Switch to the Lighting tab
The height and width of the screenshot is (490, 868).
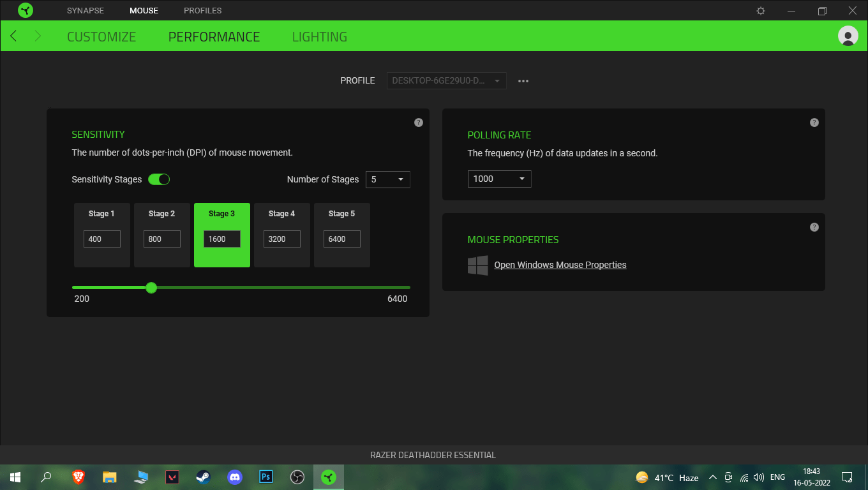(319, 37)
